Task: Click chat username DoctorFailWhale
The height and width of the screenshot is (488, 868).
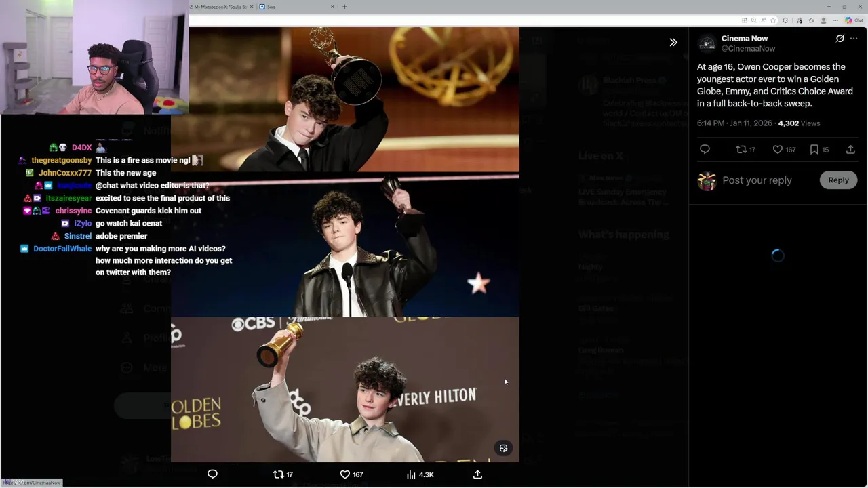Action: (x=62, y=249)
